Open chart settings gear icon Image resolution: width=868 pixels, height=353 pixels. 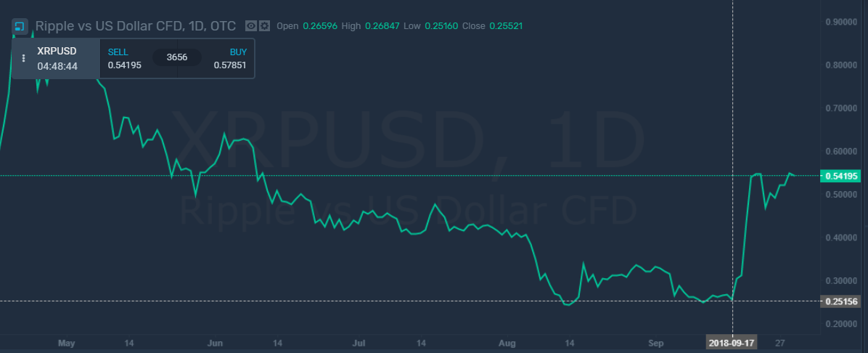click(x=264, y=26)
